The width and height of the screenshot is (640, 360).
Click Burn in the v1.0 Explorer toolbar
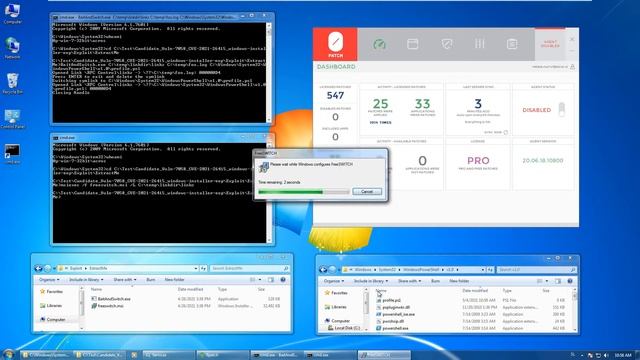(436, 281)
